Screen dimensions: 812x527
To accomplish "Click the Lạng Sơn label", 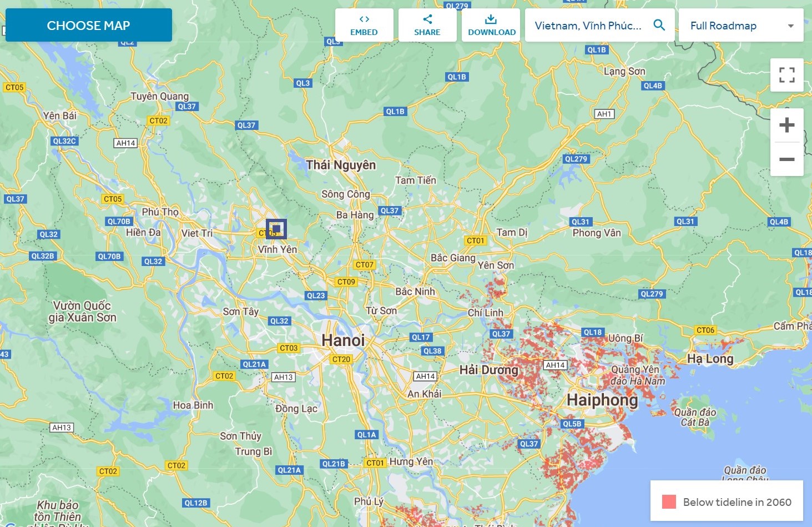I will pos(624,71).
